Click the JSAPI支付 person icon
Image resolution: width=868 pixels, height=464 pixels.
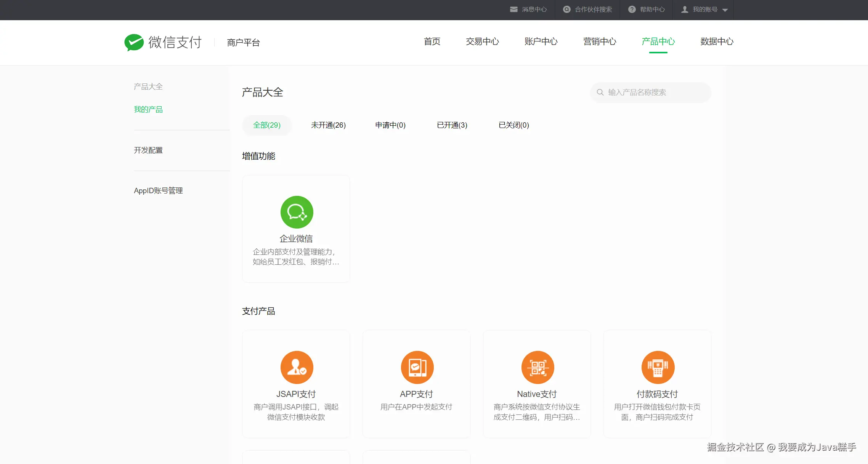coord(297,367)
